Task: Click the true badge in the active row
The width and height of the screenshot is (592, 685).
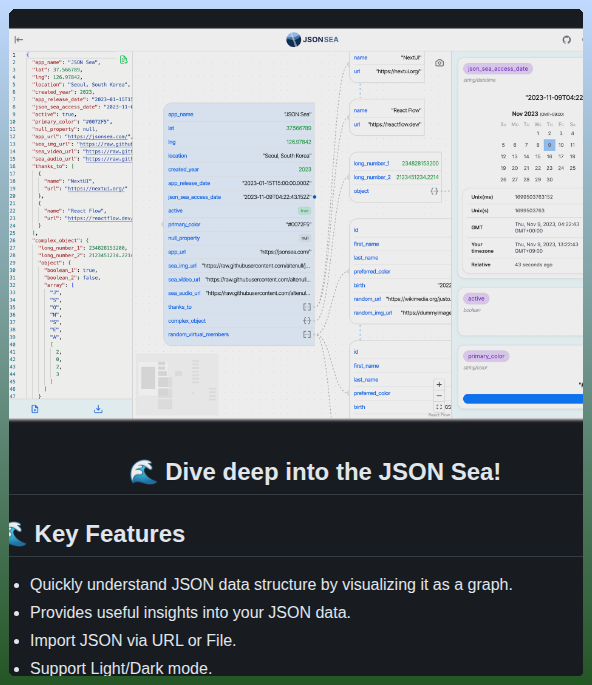Action: click(304, 211)
